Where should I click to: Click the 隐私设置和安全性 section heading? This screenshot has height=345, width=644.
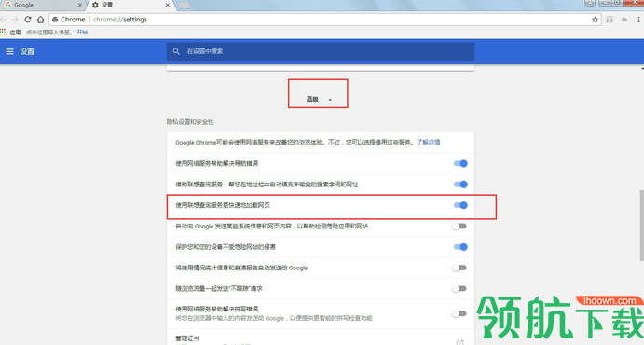(190, 122)
